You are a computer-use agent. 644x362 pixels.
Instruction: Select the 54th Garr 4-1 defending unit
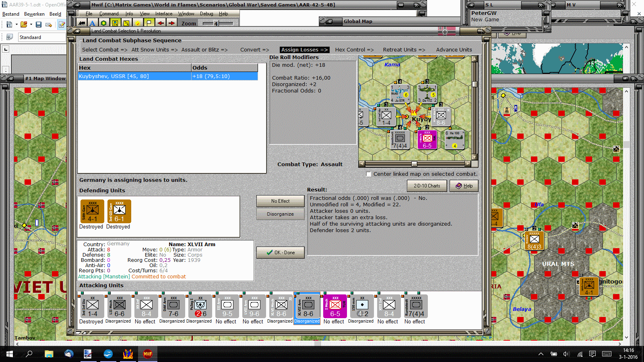point(93,211)
